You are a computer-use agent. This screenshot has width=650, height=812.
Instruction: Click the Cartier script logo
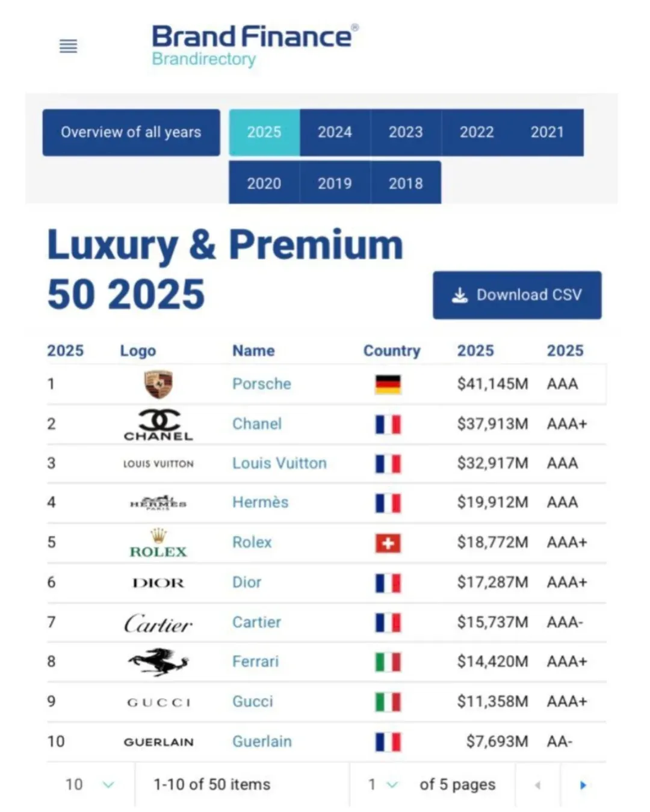(x=158, y=623)
